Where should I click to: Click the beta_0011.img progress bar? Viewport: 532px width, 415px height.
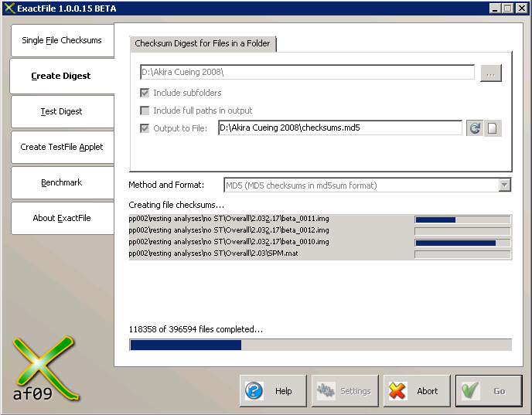(462, 219)
